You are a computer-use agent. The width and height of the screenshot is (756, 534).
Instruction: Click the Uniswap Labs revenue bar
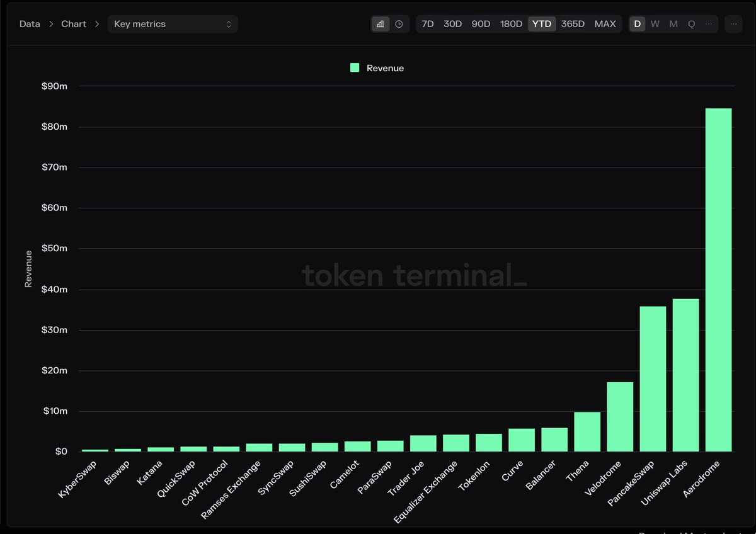tap(685, 375)
